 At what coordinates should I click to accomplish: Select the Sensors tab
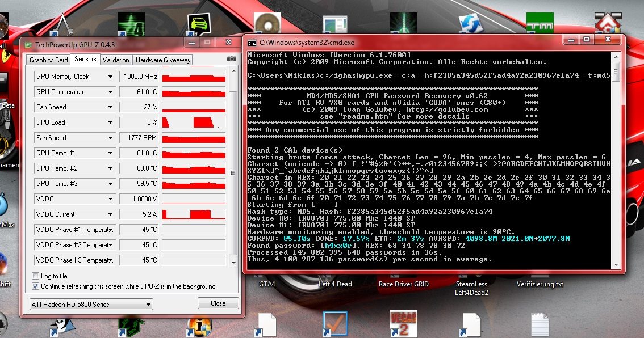[x=85, y=59]
